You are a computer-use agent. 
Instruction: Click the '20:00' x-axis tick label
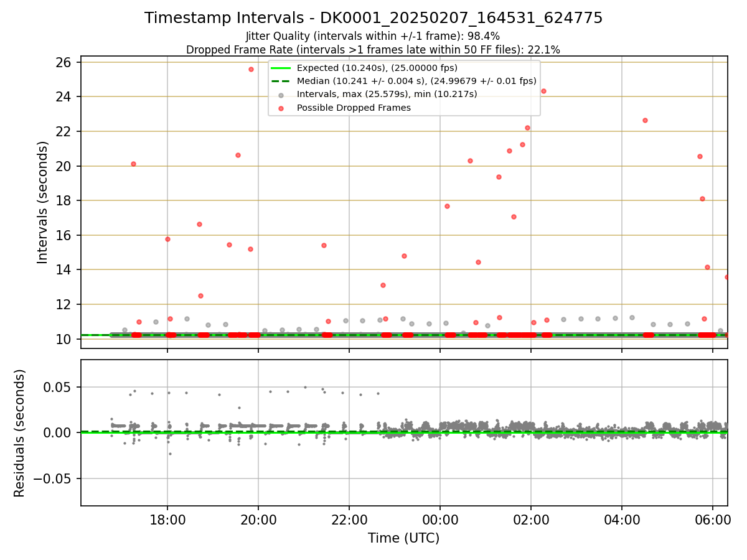click(258, 519)
